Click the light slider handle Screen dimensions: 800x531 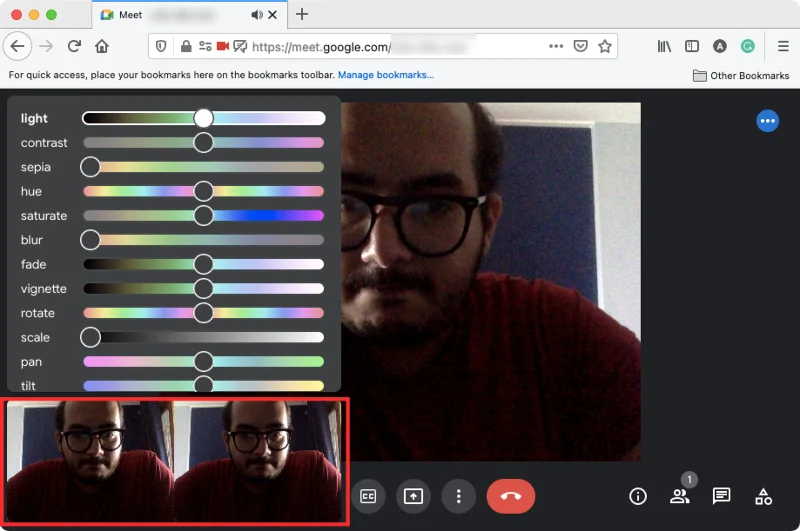click(x=203, y=118)
